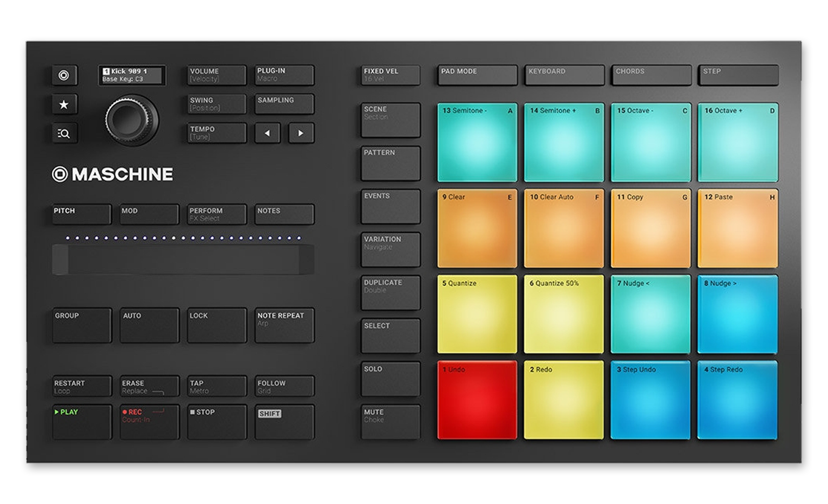
Task: Toggle the MUTE Choke button
Action: coord(391,422)
